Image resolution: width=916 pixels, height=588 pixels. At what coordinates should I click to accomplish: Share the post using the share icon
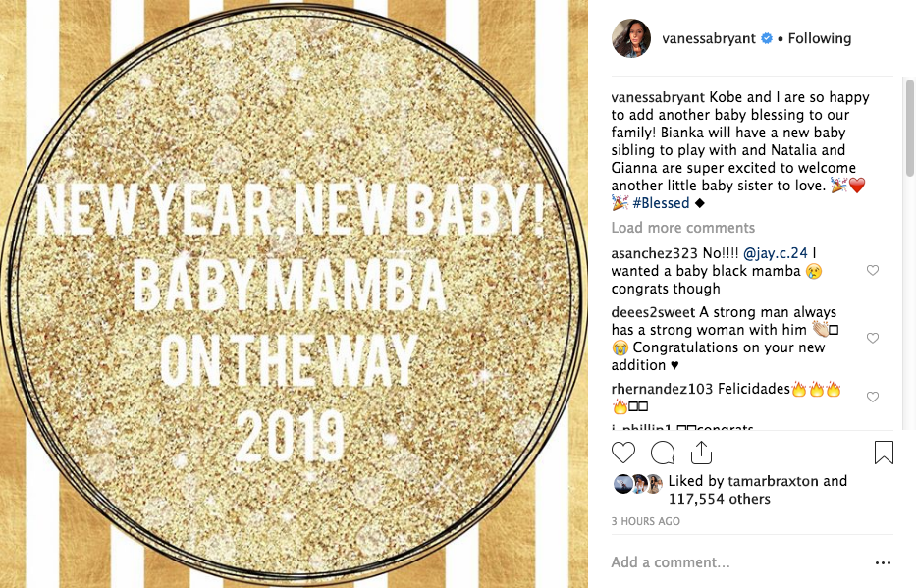point(701,452)
